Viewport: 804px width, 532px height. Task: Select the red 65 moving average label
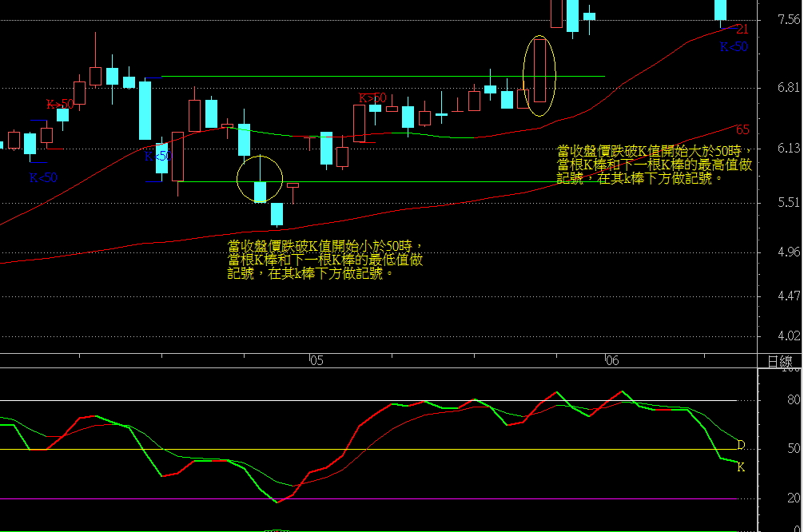742,129
